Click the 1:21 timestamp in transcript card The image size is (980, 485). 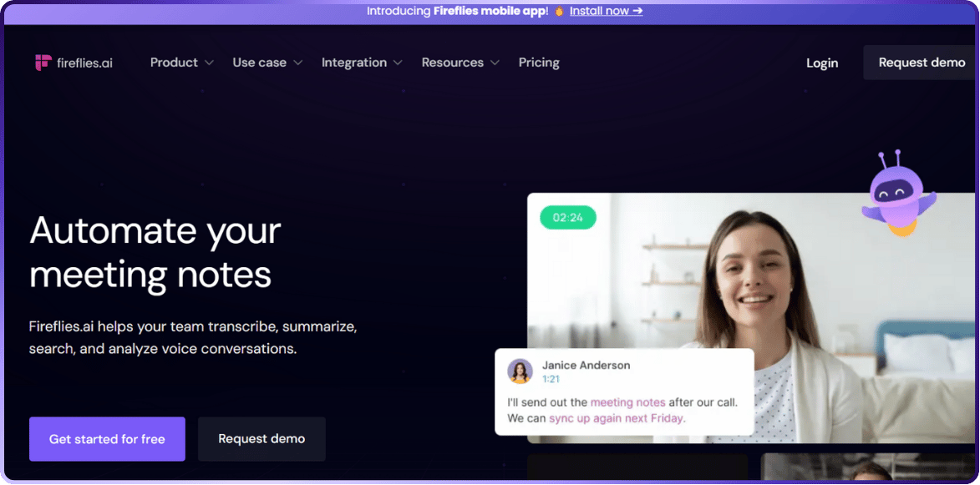tap(551, 379)
